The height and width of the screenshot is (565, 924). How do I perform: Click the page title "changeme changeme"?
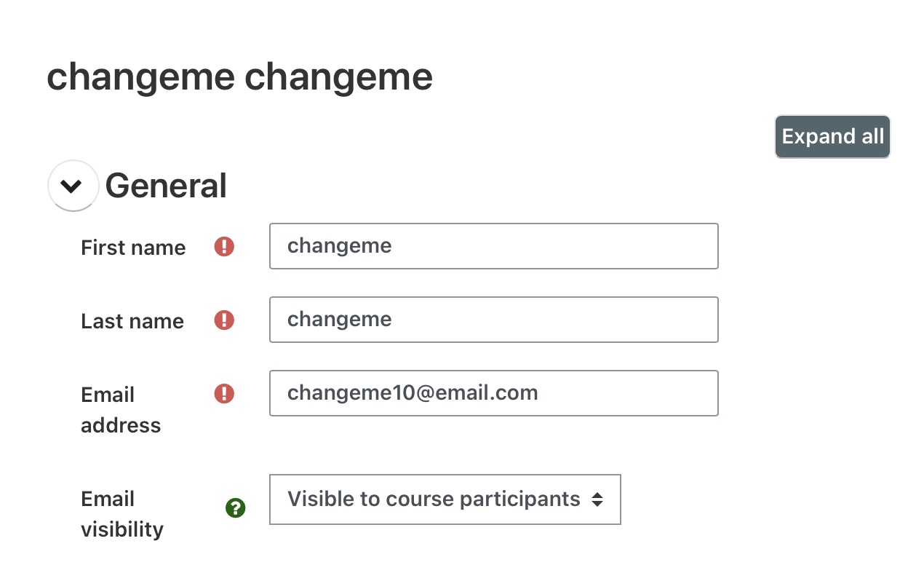(x=239, y=76)
